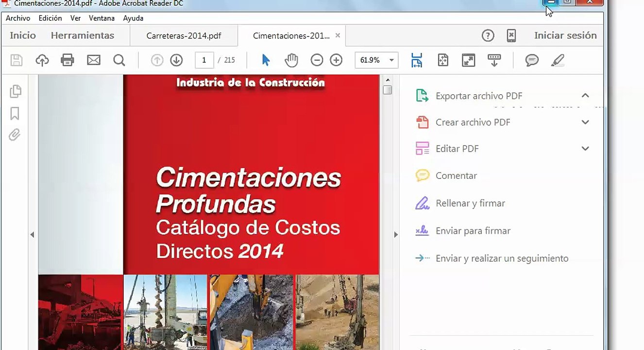Image resolution: width=644 pixels, height=350 pixels.
Task: Open bookmarks panel icon
Action: (15, 114)
